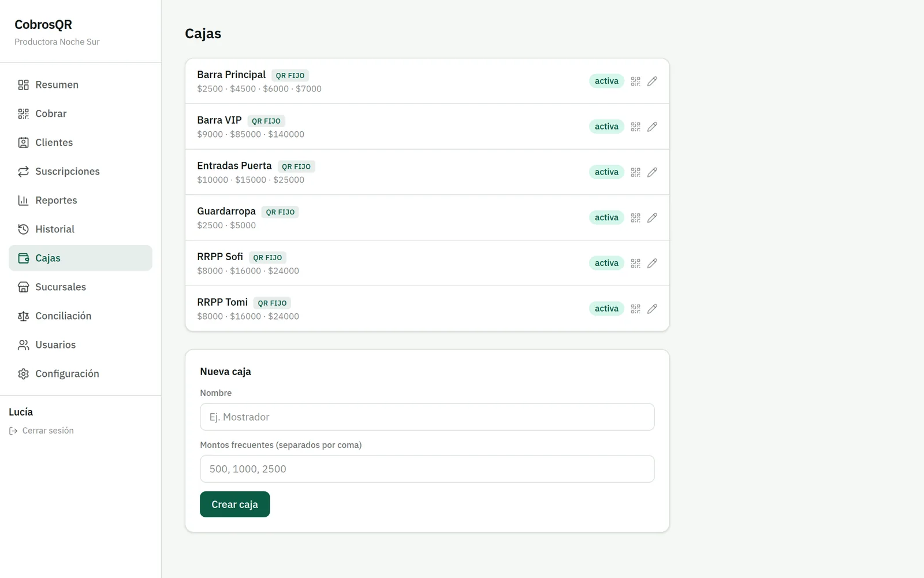The width and height of the screenshot is (924, 578).
Task: Edit the Guardarropa caja
Action: coord(652,218)
